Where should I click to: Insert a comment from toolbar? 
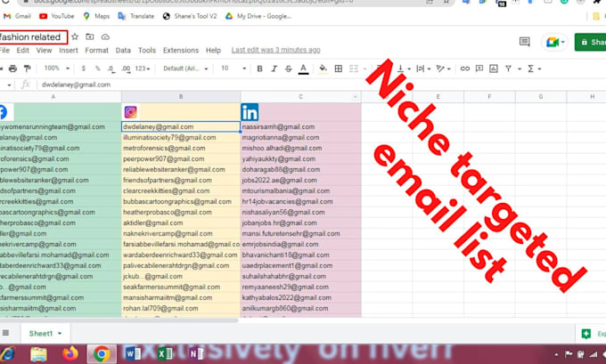point(479,69)
